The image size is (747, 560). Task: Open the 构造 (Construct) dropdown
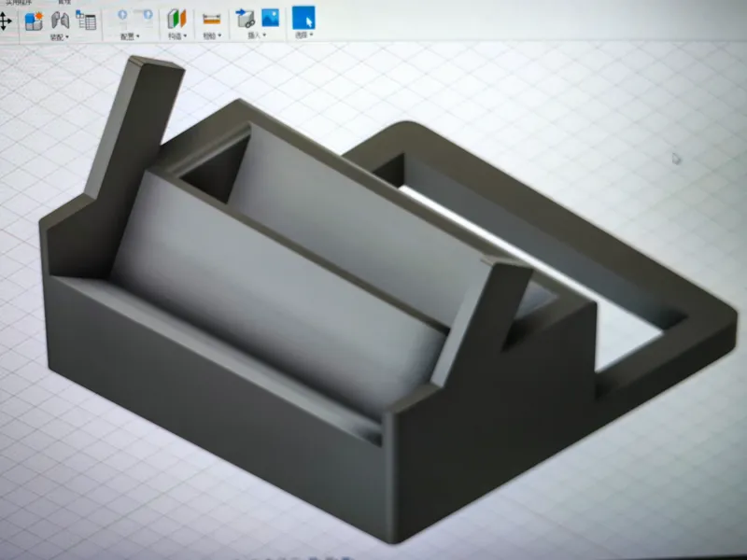[x=177, y=36]
